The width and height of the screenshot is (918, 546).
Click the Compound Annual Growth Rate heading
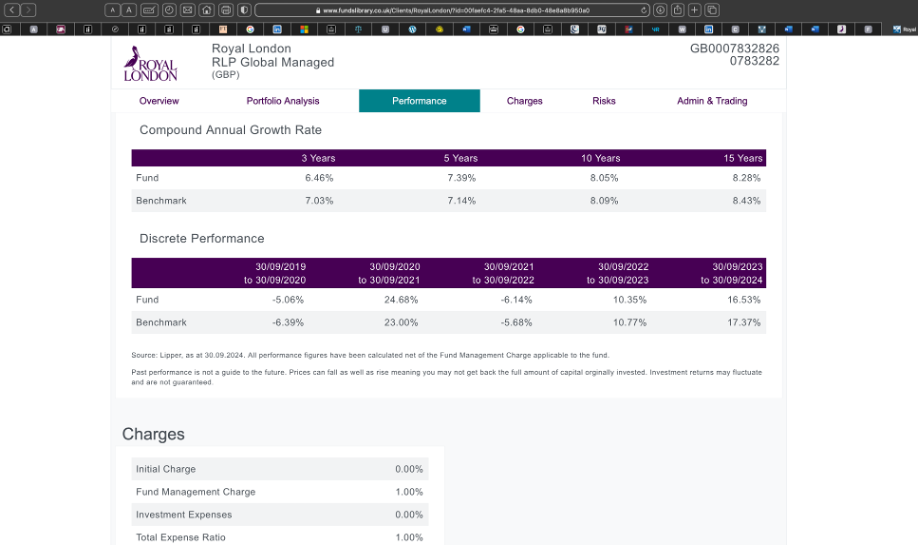click(230, 130)
